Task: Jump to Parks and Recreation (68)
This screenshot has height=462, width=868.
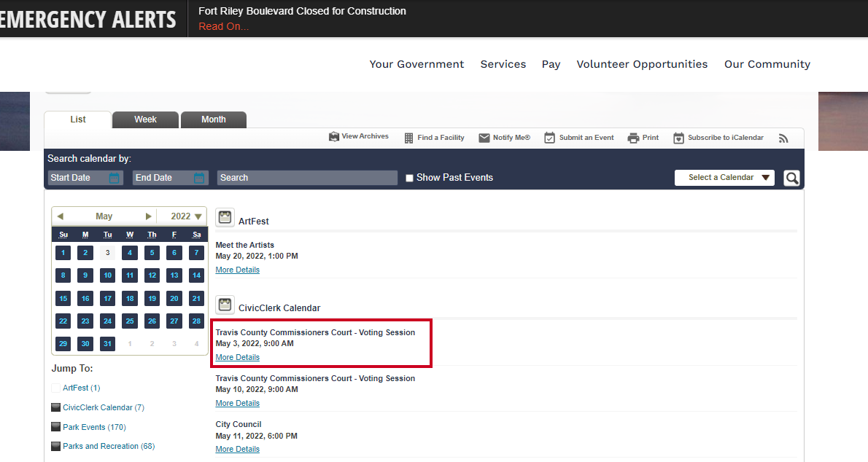Action: pyautogui.click(x=109, y=447)
